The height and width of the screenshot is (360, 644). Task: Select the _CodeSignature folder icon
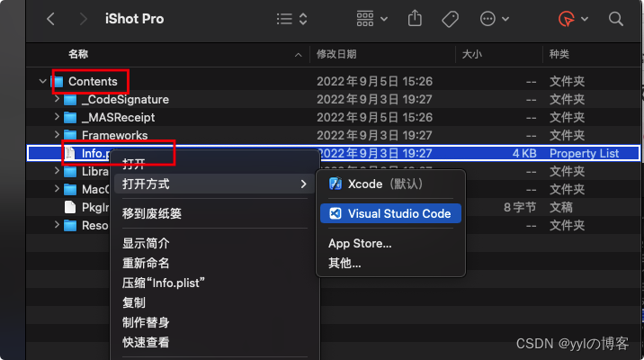[x=70, y=100]
